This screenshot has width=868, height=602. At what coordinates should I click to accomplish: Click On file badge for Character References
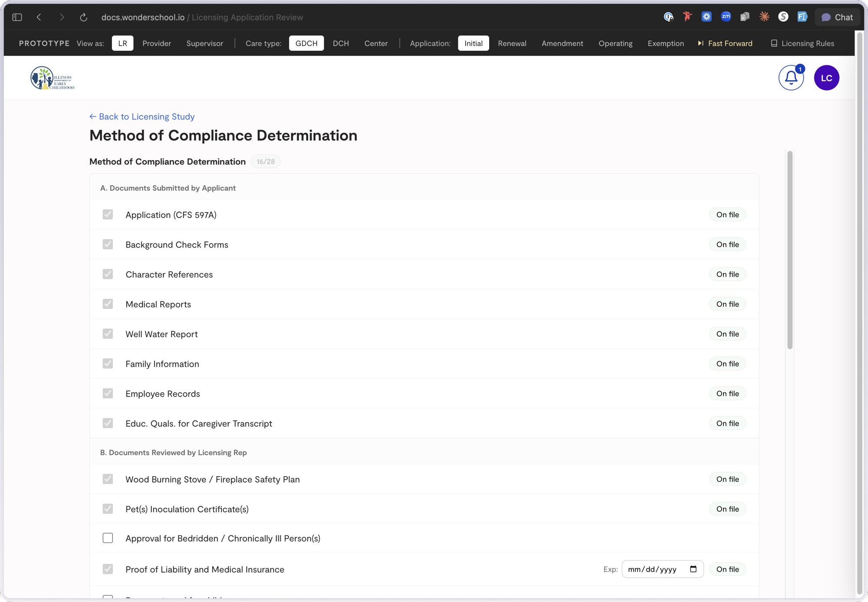[727, 274]
